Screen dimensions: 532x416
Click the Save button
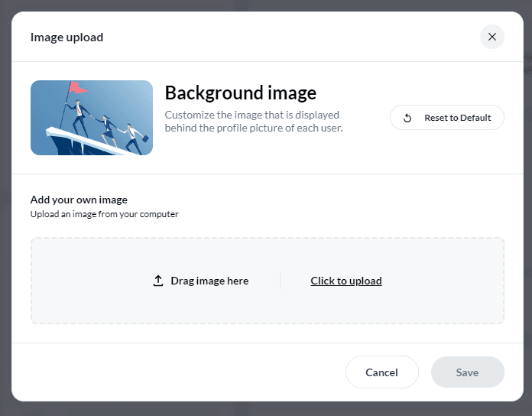coord(468,372)
